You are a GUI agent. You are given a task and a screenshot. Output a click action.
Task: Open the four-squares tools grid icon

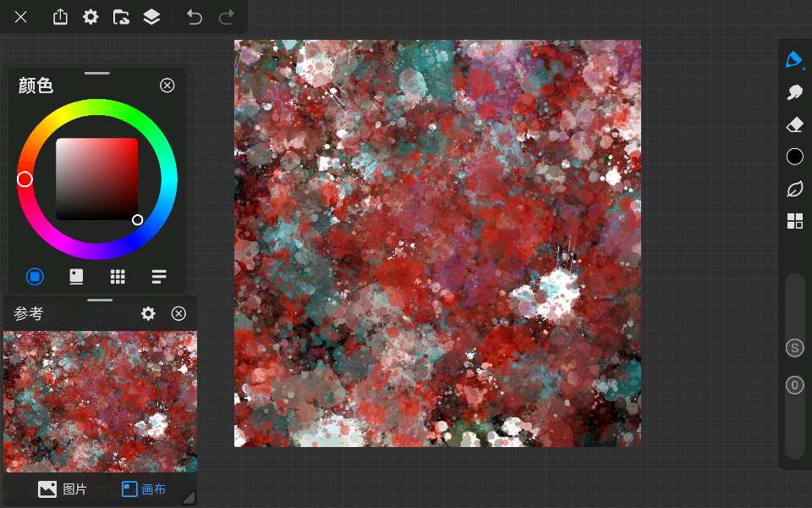point(794,221)
